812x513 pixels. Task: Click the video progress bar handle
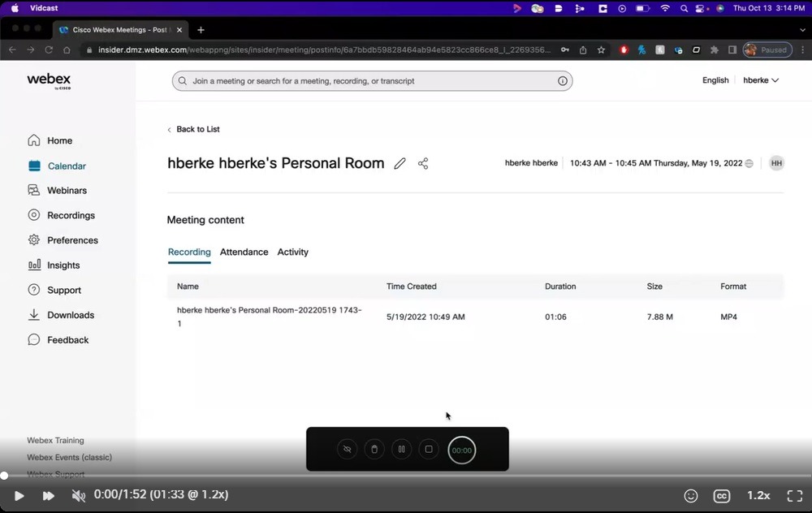coord(4,475)
